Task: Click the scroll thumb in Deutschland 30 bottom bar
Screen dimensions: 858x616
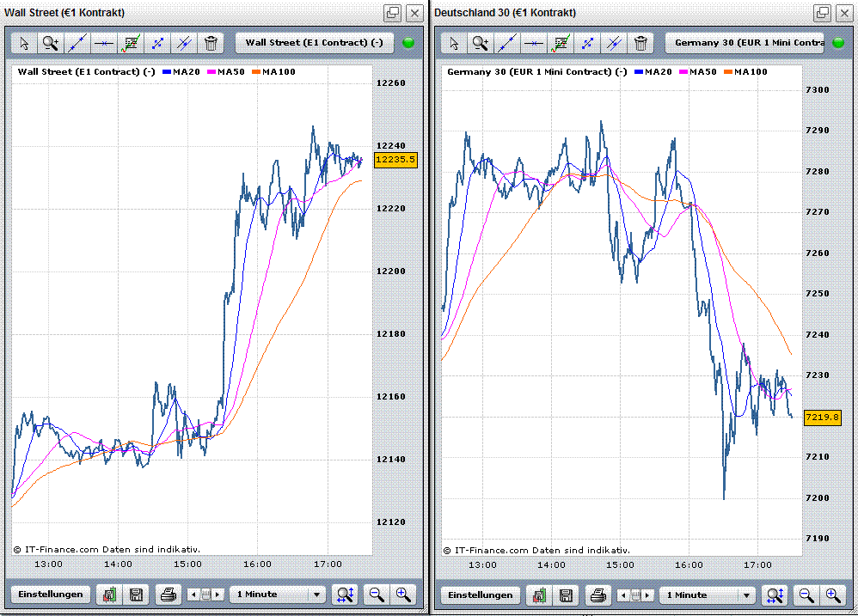Action: (635, 595)
